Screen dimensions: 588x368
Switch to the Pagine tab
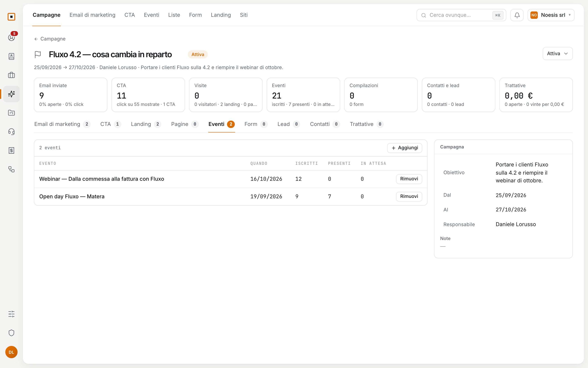tap(185, 124)
